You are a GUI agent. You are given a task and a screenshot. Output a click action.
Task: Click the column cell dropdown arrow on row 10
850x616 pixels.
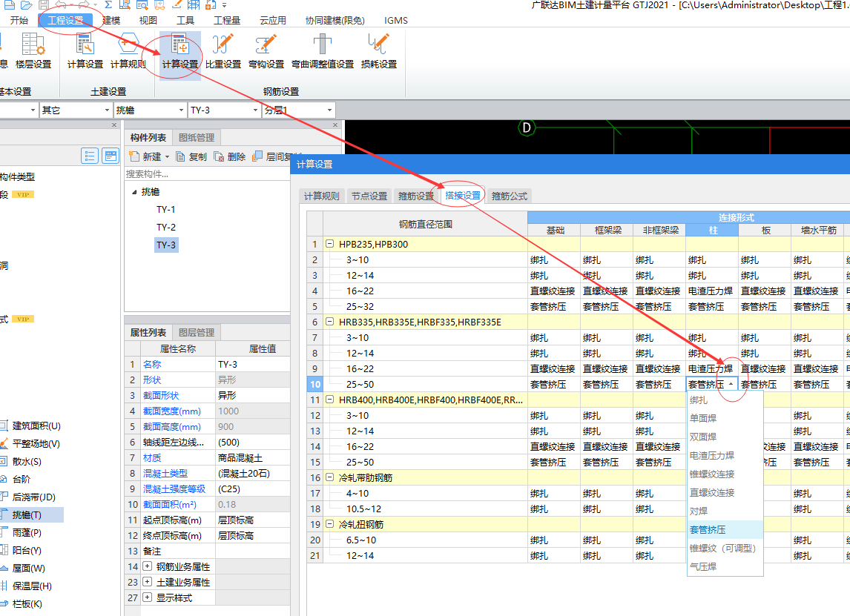point(731,384)
